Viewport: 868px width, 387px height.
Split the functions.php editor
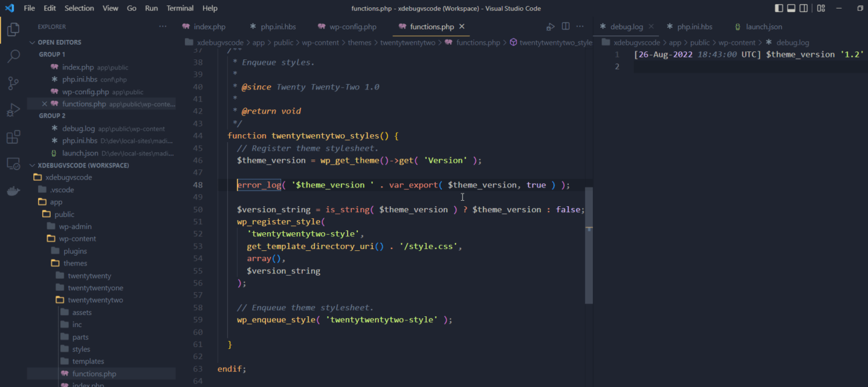566,26
